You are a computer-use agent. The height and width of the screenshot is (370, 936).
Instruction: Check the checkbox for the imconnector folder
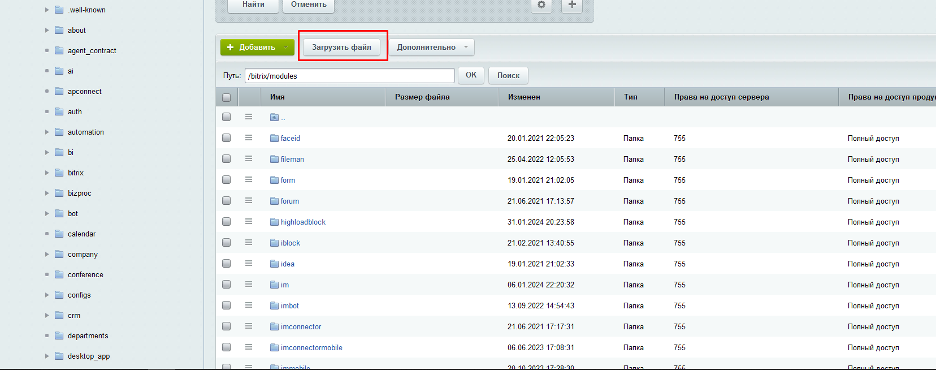(226, 326)
